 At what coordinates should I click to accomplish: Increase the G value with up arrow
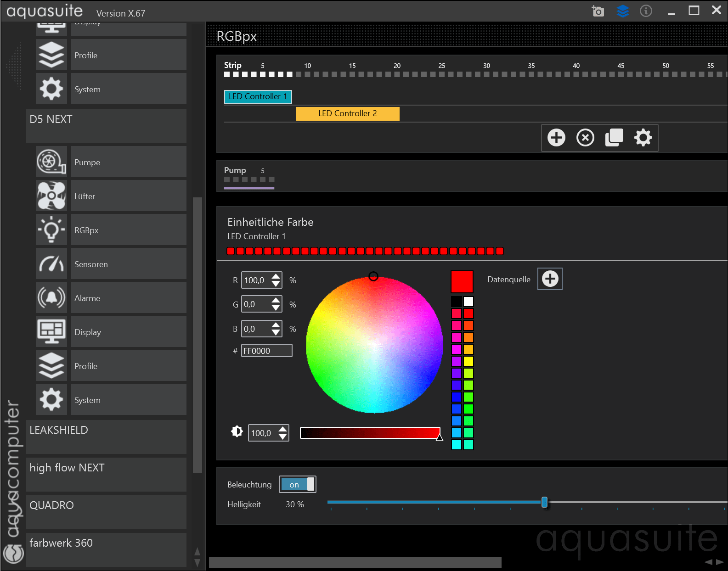(276, 300)
